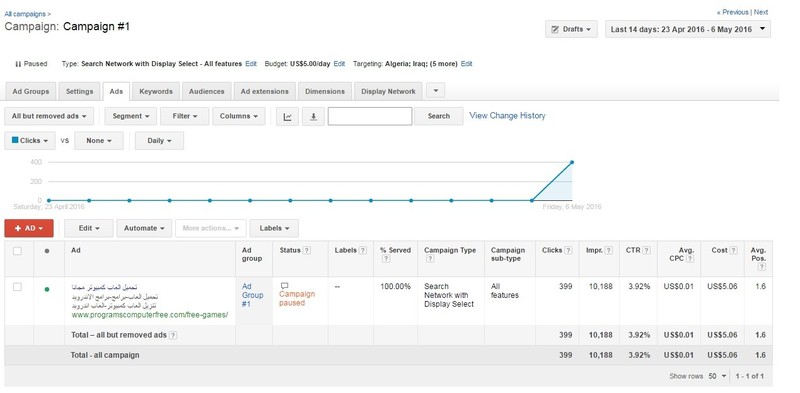Expand the All but removed ads filter
The image size is (800, 393).
coord(49,116)
